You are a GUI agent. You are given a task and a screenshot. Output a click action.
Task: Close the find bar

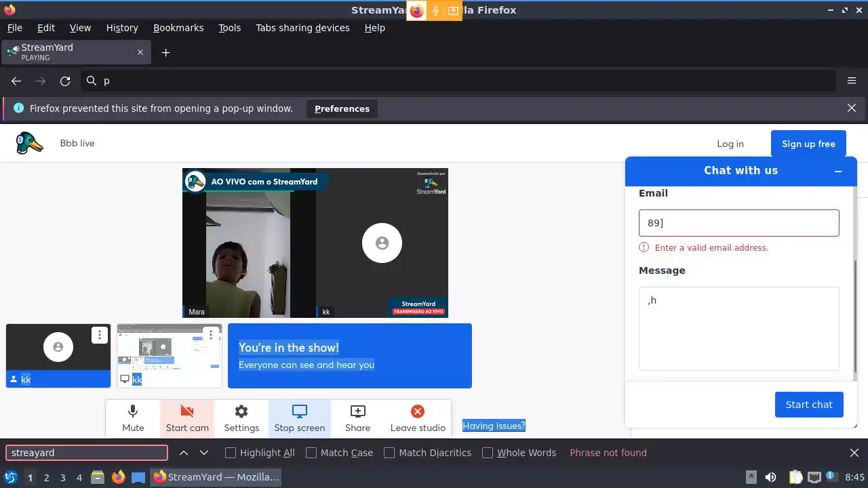point(854,453)
